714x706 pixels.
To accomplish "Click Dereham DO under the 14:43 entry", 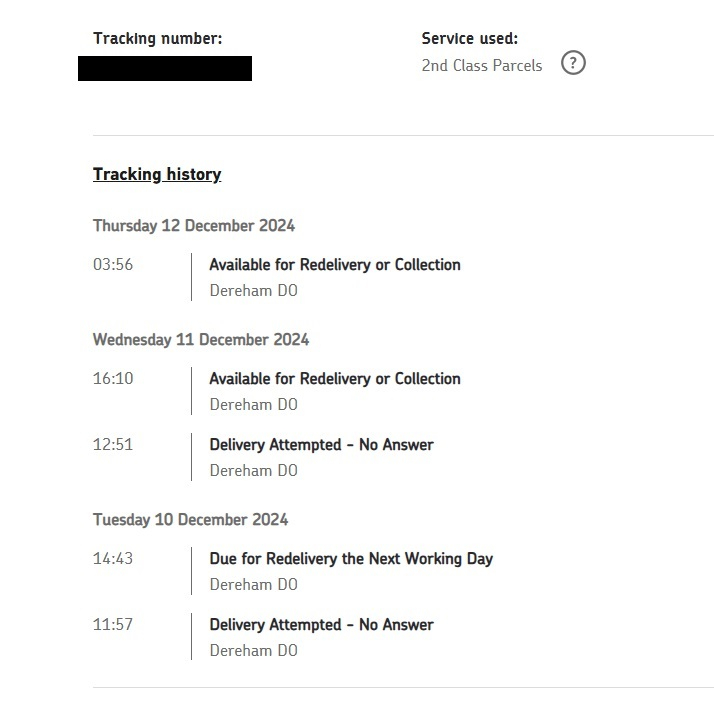I will pos(254,584).
